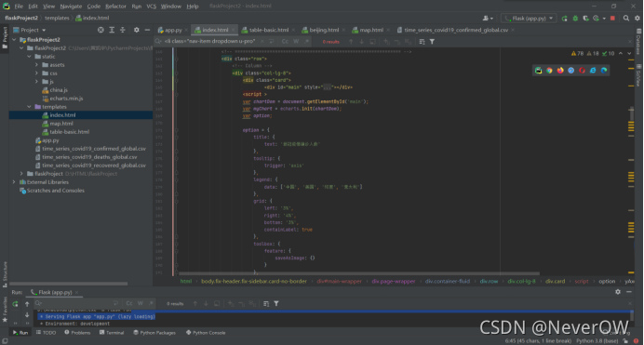Open page in built-in PyCharm preview
644x345 pixels.
[538, 71]
